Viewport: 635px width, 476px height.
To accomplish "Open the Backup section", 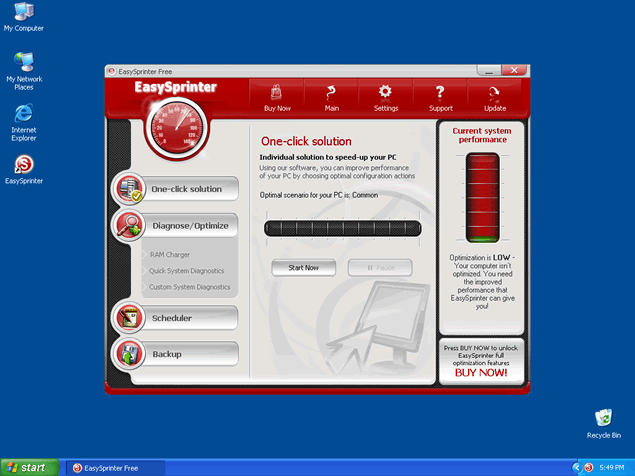I will click(167, 354).
